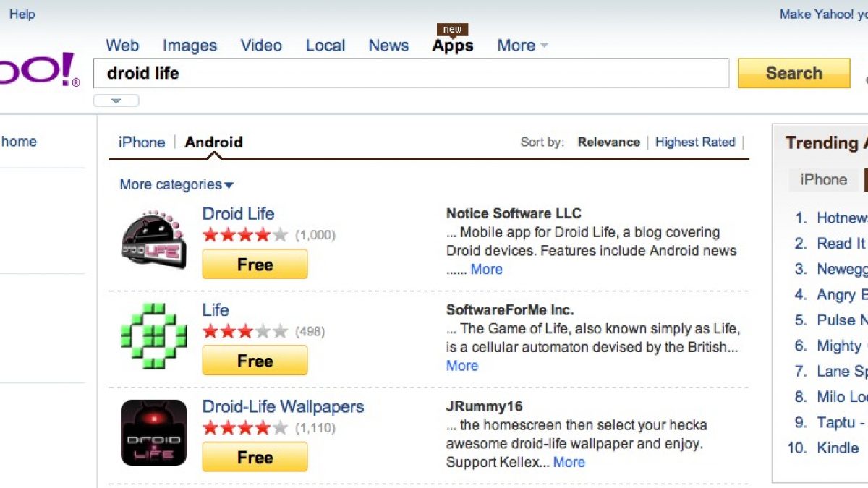Sort results by Highest Rated
The height and width of the screenshot is (488, 868).
point(695,142)
